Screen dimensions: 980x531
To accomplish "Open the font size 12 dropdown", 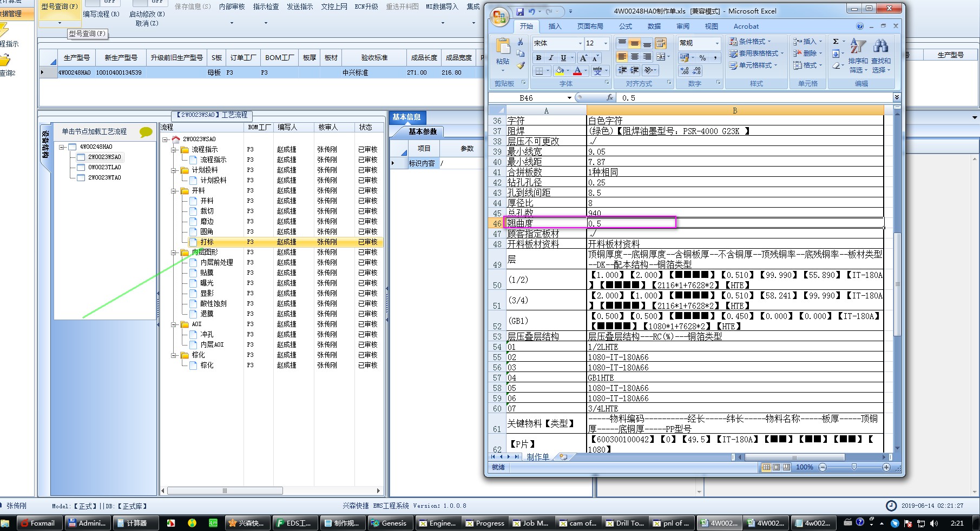I will (x=606, y=43).
